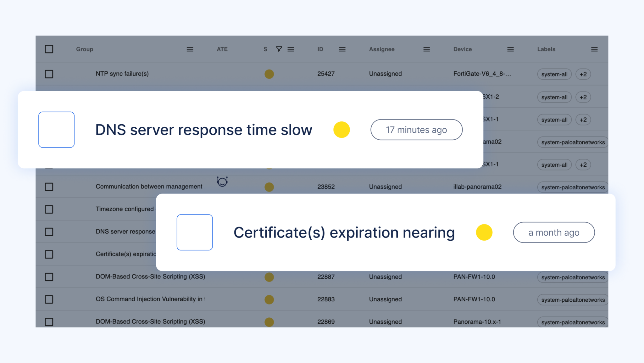Select the Assignee column header
Image resolution: width=644 pixels, height=363 pixels.
point(381,49)
